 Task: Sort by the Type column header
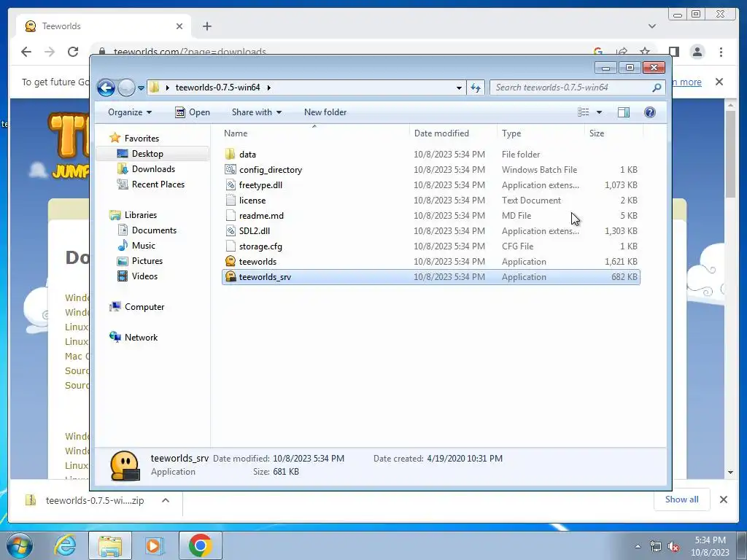pyautogui.click(x=511, y=133)
